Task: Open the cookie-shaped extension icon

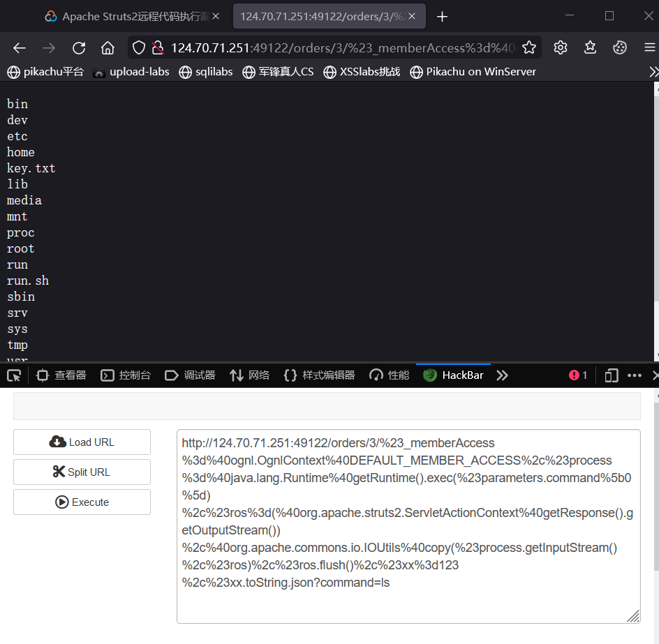Action: (619, 47)
